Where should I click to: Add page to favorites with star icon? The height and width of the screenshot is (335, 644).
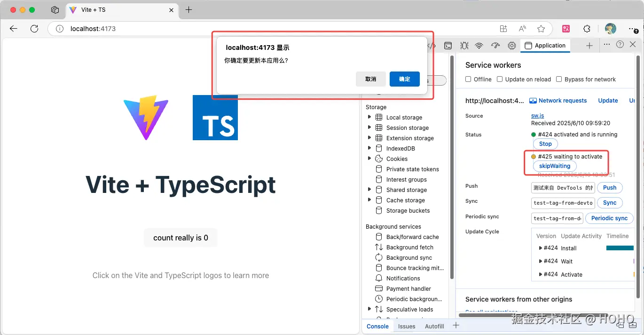pos(541,29)
